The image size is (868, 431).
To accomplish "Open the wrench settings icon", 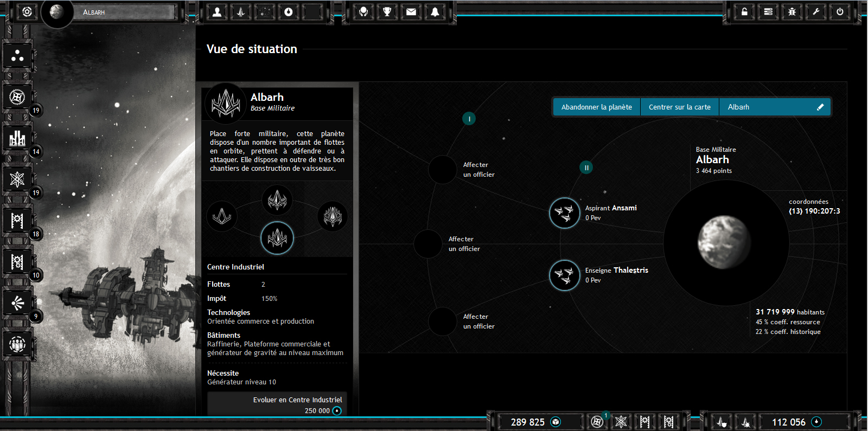I will pos(816,11).
